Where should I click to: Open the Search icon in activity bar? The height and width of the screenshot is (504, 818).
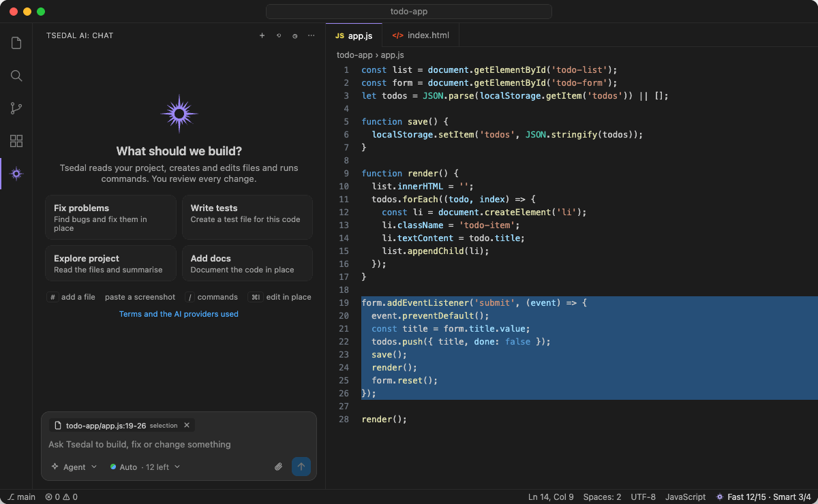(x=16, y=76)
